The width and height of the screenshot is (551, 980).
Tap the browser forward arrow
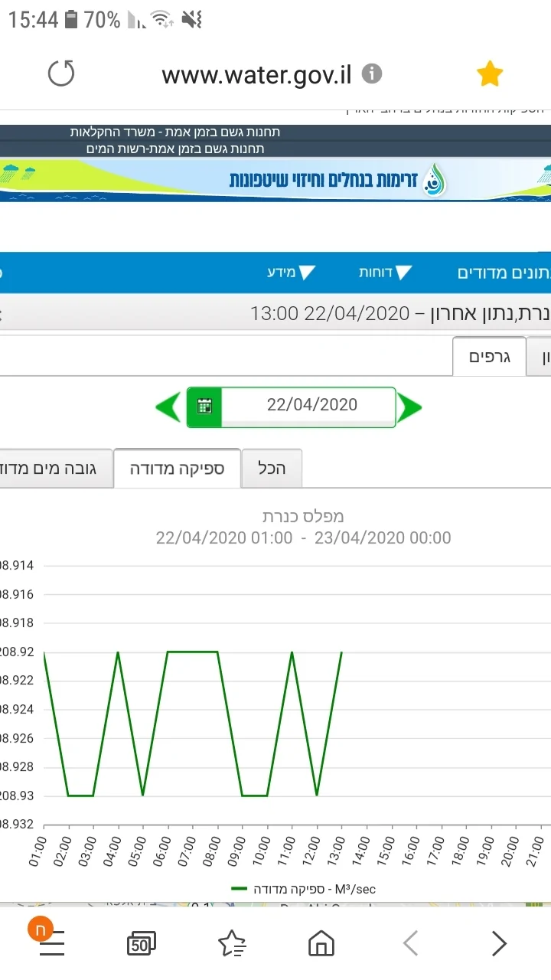[499, 944]
